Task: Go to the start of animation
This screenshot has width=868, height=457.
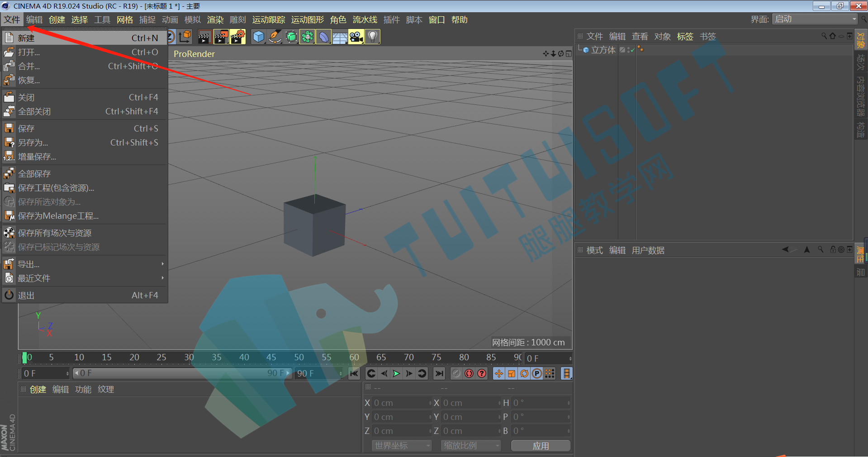Action: click(354, 373)
